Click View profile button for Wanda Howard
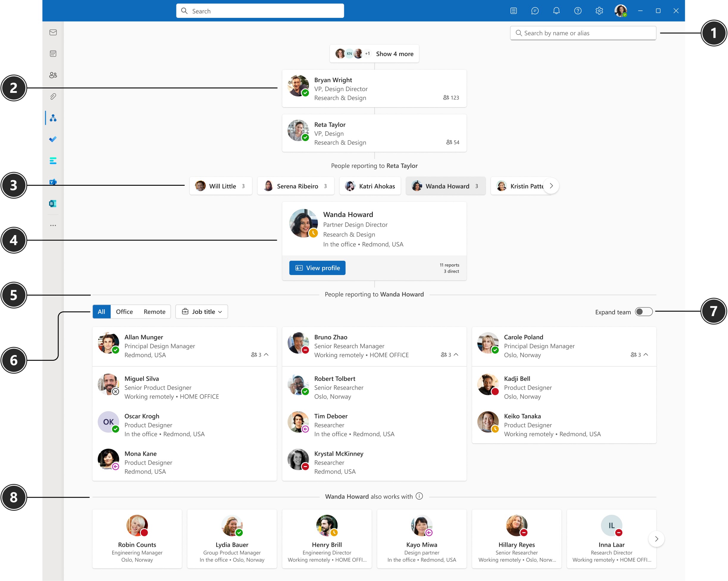The image size is (728, 581). (x=319, y=267)
